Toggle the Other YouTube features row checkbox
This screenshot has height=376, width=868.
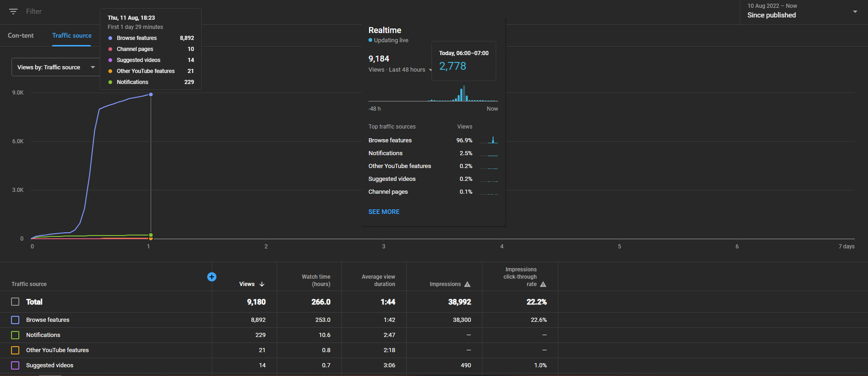pyautogui.click(x=15, y=350)
